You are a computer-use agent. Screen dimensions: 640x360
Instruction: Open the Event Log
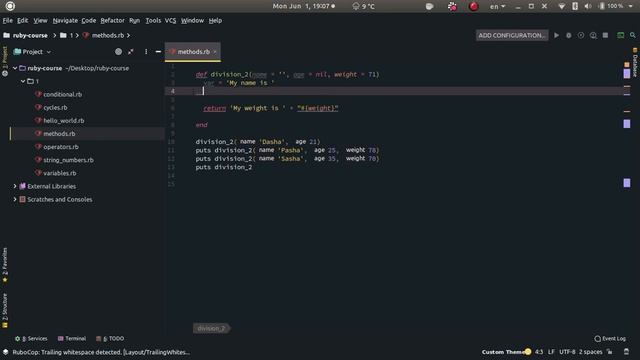tap(610, 338)
